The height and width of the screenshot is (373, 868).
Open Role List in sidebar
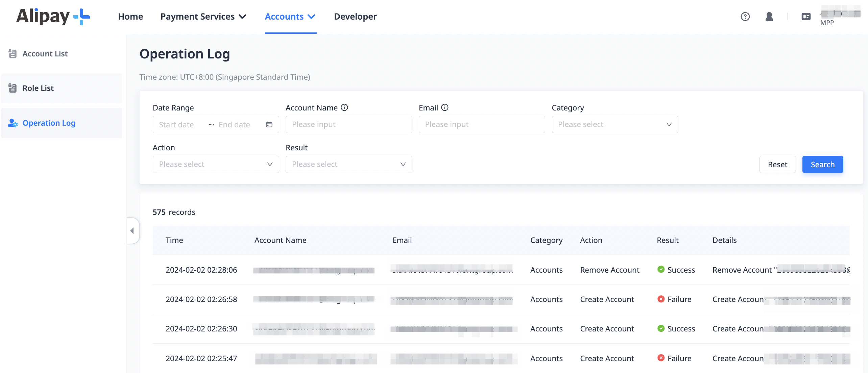pos(62,88)
